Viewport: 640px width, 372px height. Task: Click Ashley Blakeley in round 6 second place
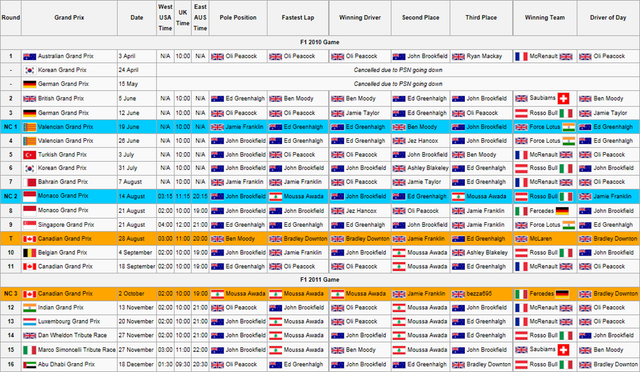coord(428,168)
